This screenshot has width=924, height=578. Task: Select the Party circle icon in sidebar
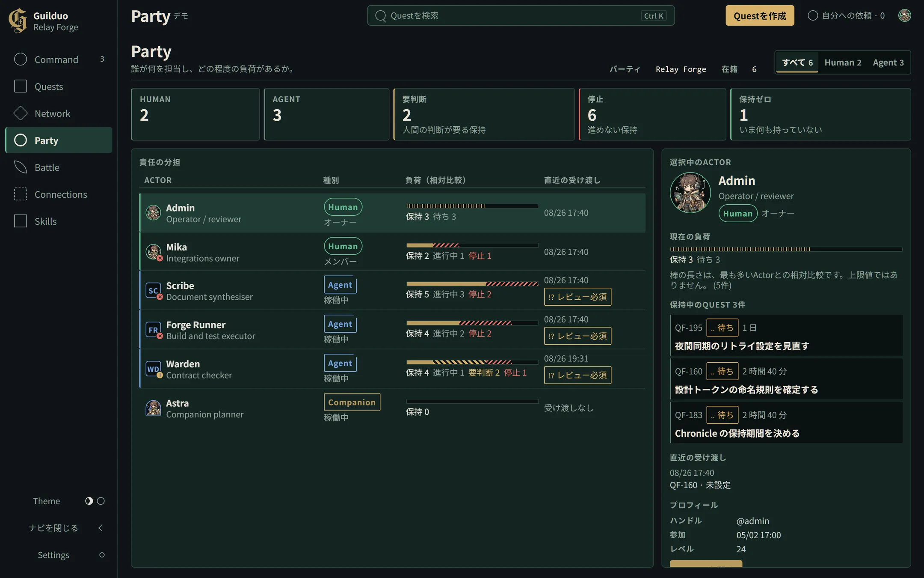(21, 140)
